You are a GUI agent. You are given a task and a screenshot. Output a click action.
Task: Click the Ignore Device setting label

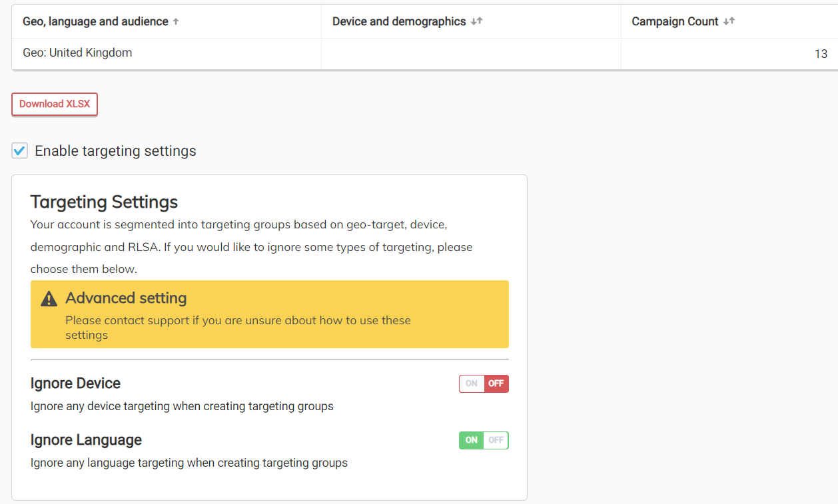(x=75, y=383)
